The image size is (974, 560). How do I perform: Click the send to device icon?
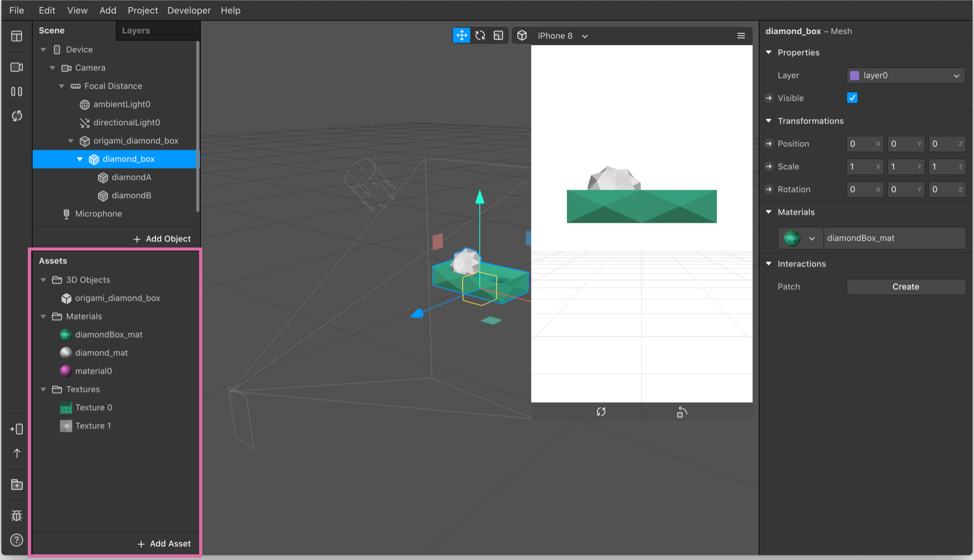tap(17, 429)
